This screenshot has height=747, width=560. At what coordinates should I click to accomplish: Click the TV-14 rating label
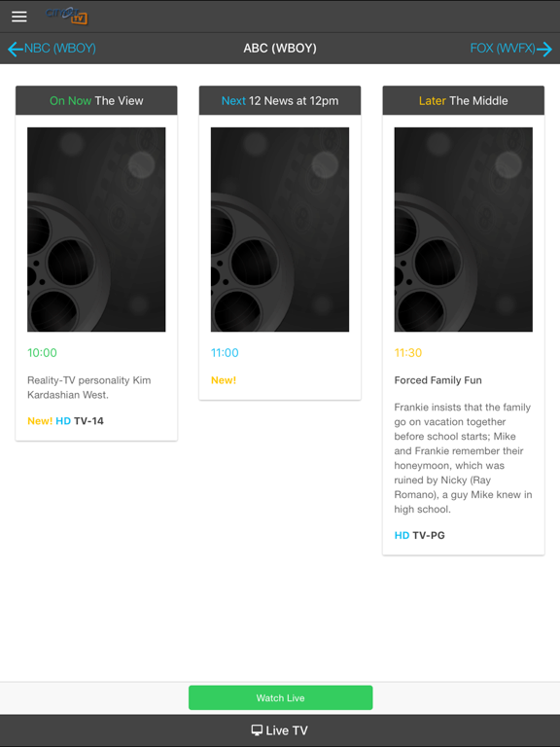(89, 420)
